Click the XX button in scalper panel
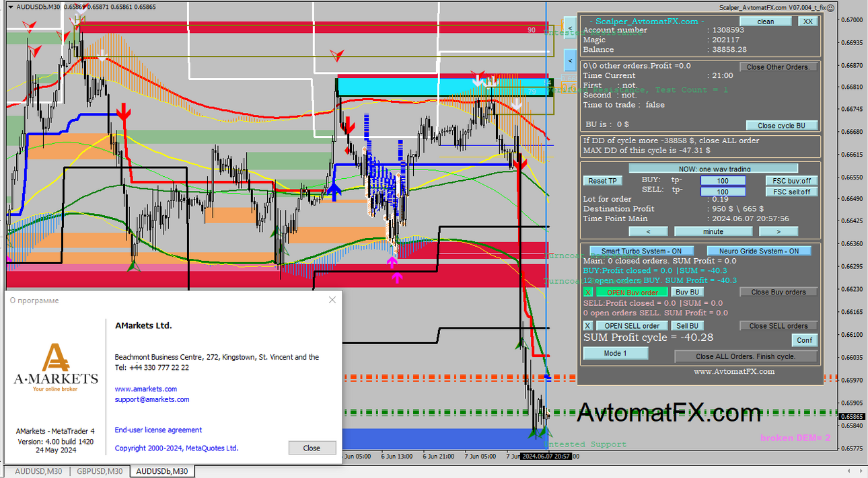Image resolution: width=868 pixels, height=478 pixels. click(x=807, y=22)
